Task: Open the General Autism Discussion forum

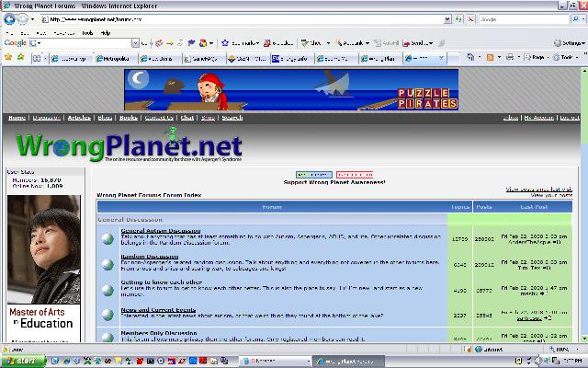Action: tap(161, 231)
